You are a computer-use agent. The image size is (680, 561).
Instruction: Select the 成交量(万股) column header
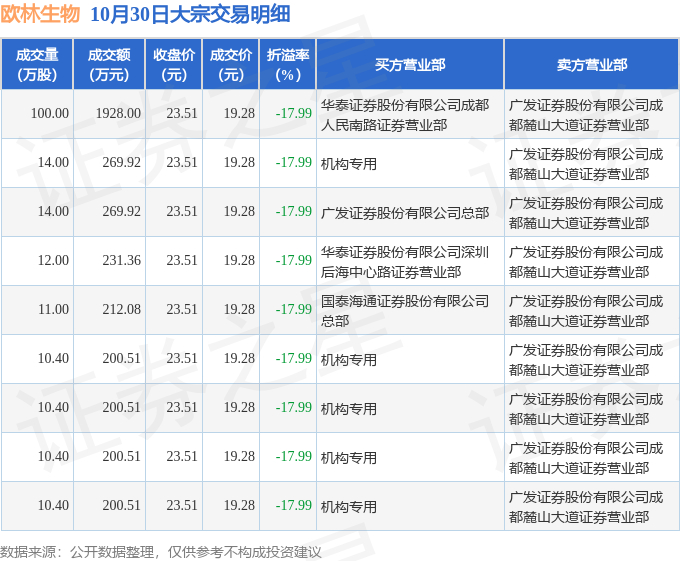37,65
